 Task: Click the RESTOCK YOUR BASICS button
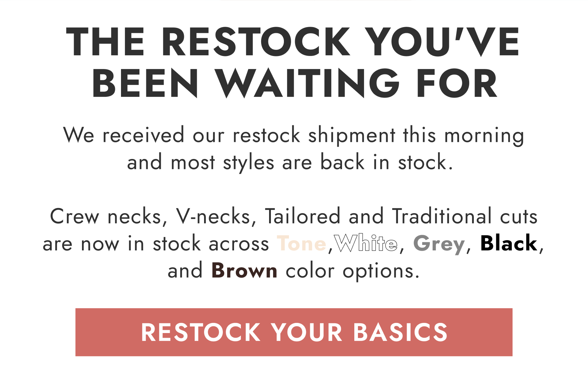[294, 332]
